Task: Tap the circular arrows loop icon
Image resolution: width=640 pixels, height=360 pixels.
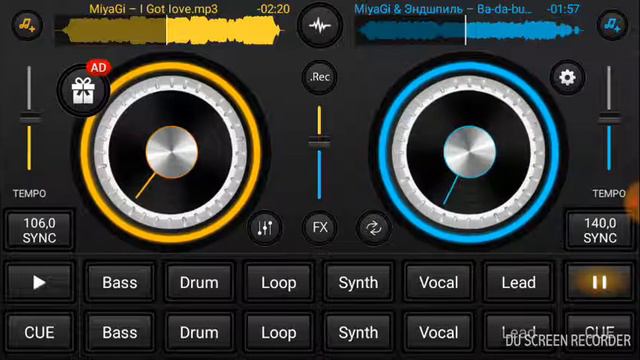Action: [x=374, y=228]
